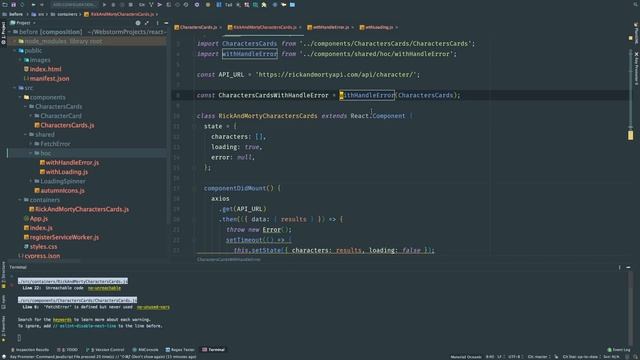Expand the node_modules library root folder

click(x=15, y=41)
